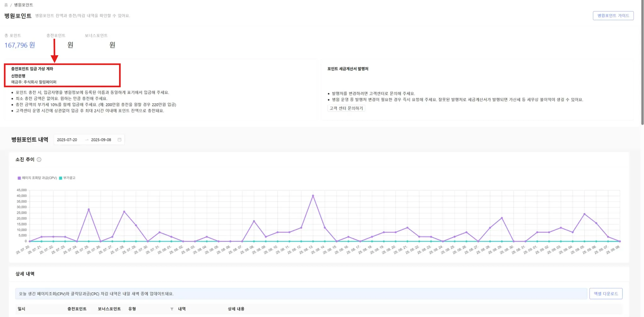Click the page's vertical scrollbar thumb
Image resolution: width=644 pixels, height=317 pixels.
(x=642, y=63)
